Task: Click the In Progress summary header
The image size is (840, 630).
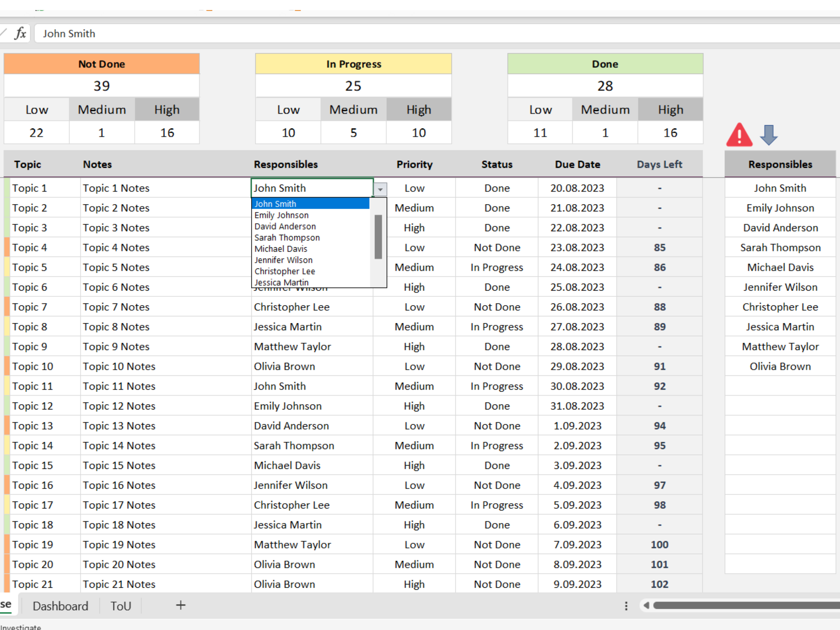Action: (x=353, y=64)
